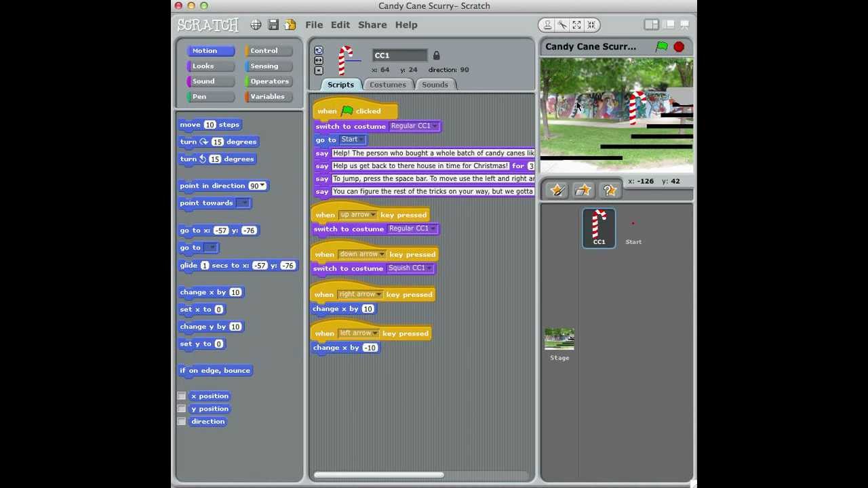Select the shrink sprite tool
The height and width of the screenshot is (488, 868).
591,25
